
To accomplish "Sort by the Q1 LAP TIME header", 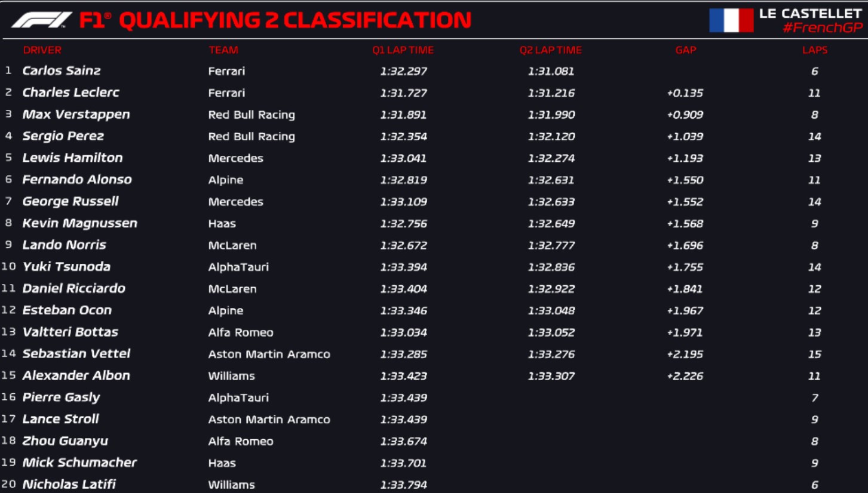I will click(x=403, y=50).
